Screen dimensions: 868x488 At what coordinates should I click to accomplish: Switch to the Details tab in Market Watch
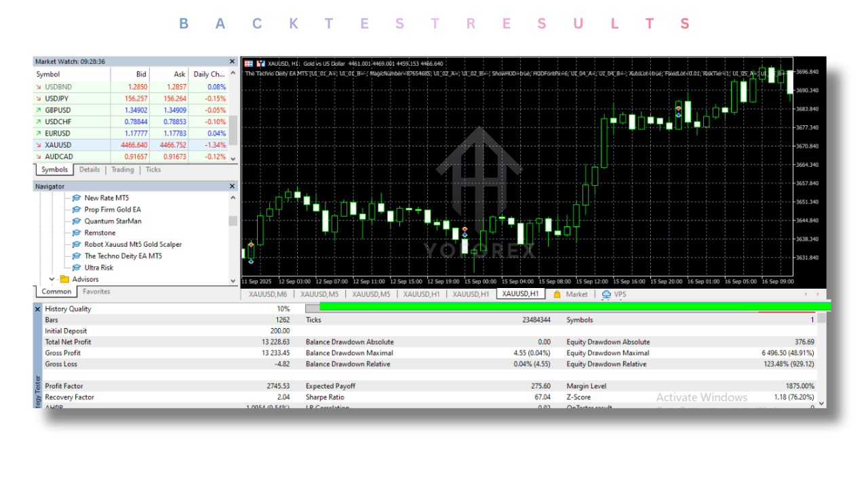coord(89,170)
